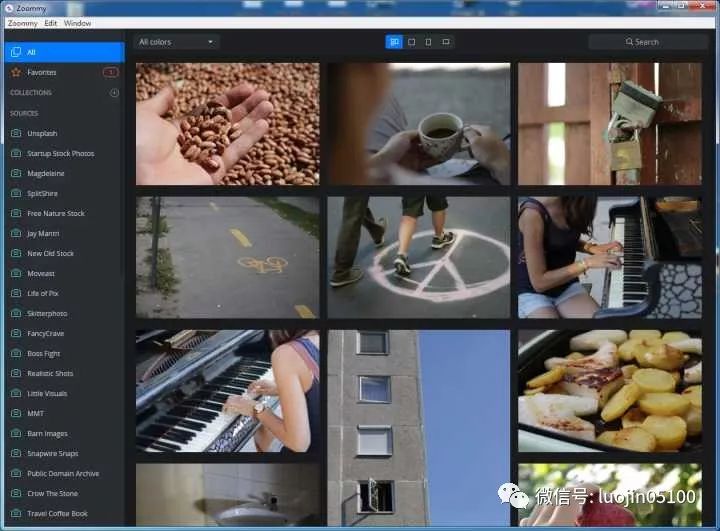Click the SplitShire source camera icon
720x531 pixels.
[x=16, y=193]
